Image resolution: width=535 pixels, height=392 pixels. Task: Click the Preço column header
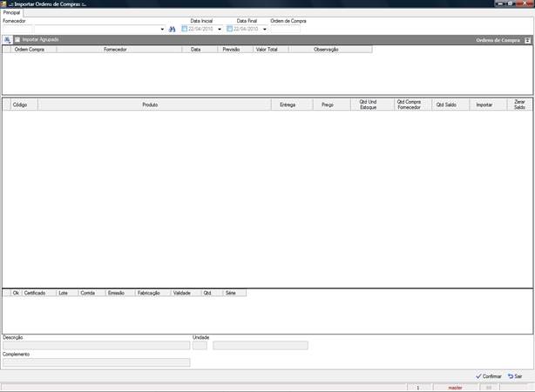pyautogui.click(x=331, y=105)
